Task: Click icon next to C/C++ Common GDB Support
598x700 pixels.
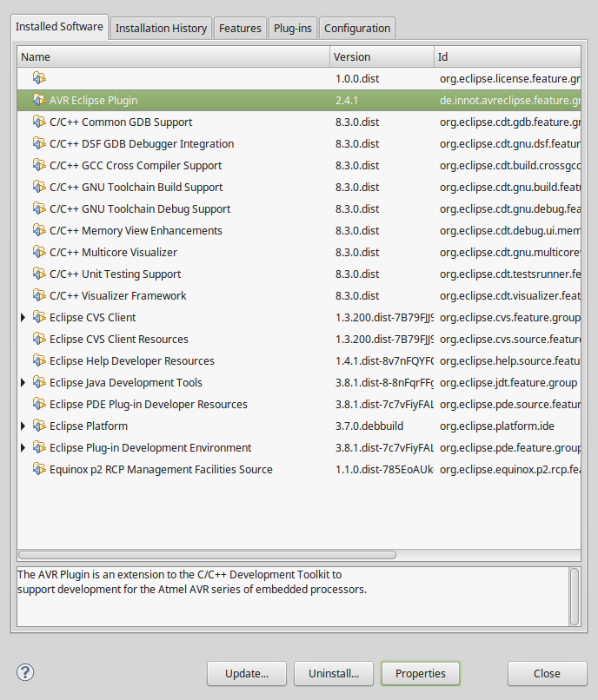Action: point(39,122)
